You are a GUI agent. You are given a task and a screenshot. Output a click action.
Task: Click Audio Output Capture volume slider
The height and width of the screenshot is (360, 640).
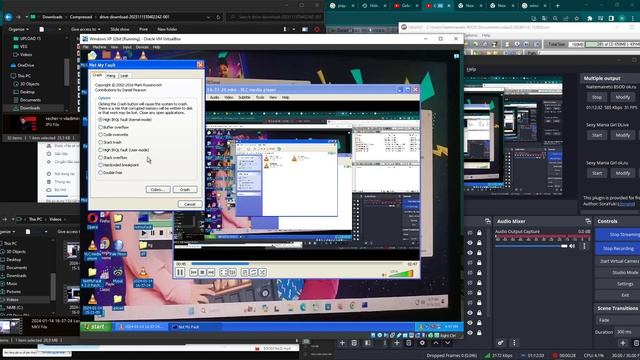pos(531,246)
